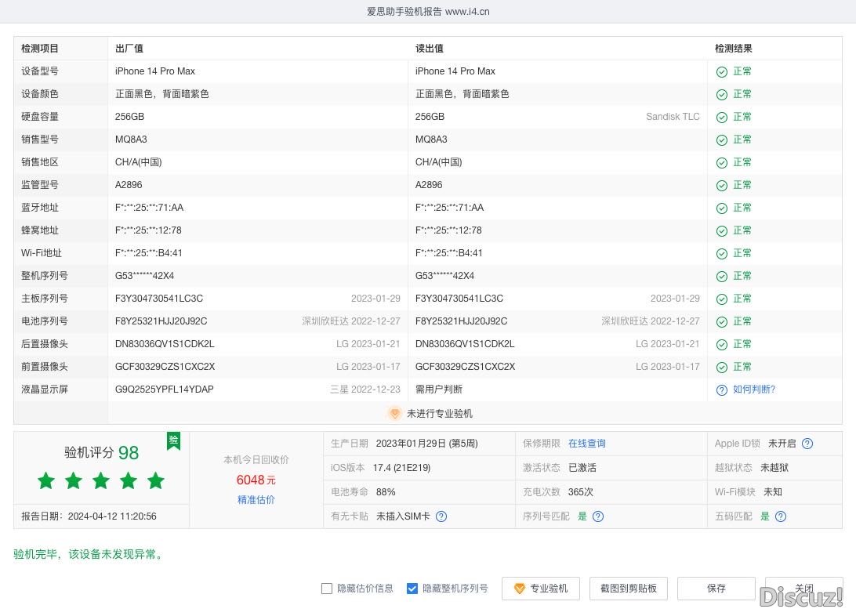
Task: Click charge count 365次
Action: [x=580, y=491]
